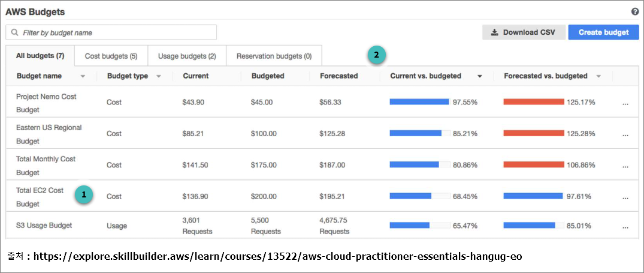Open Usage budgets (2) tab
Image resolution: width=644 pixels, height=273 pixels.
pos(187,56)
